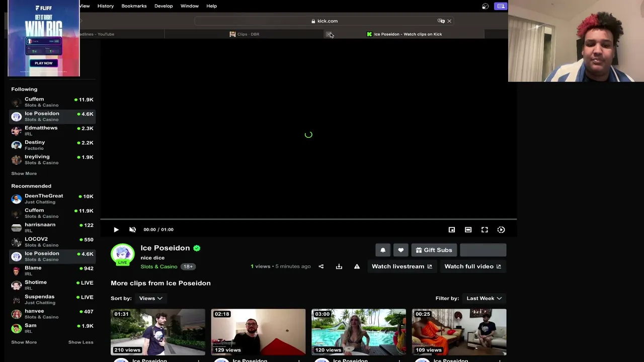Toggle the heart follow button
The width and height of the screenshot is (644, 362).
pos(400,250)
